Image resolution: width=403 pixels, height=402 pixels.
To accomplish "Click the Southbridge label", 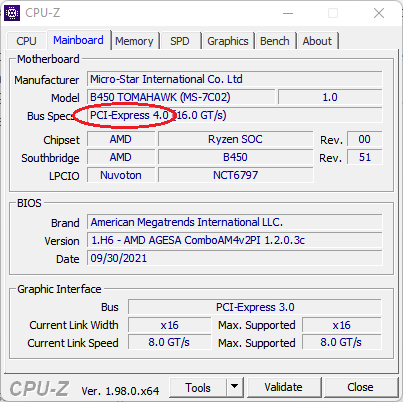I will coord(50,158).
